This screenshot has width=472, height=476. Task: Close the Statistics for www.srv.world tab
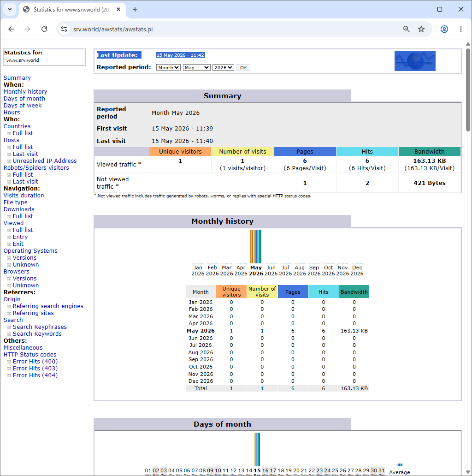tap(118, 9)
